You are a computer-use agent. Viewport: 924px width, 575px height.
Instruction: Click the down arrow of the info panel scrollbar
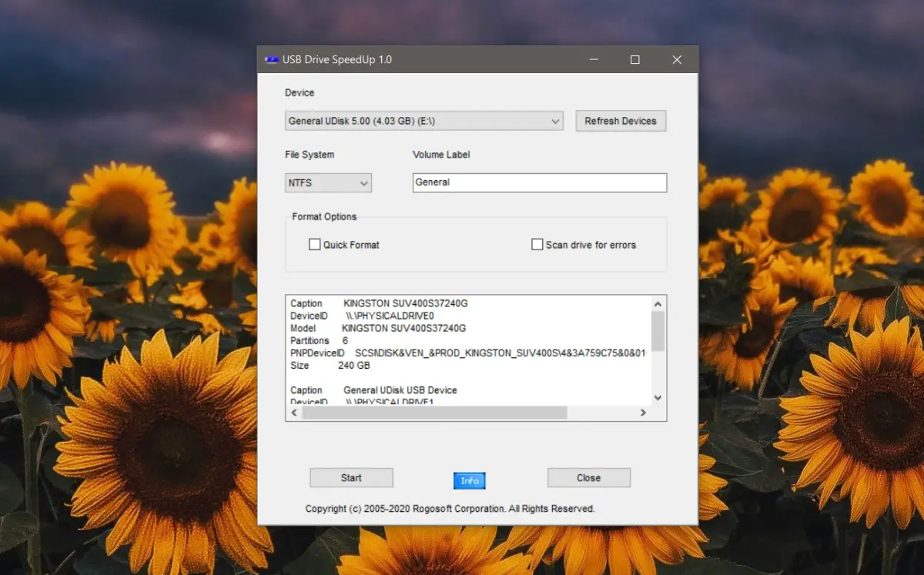658,397
